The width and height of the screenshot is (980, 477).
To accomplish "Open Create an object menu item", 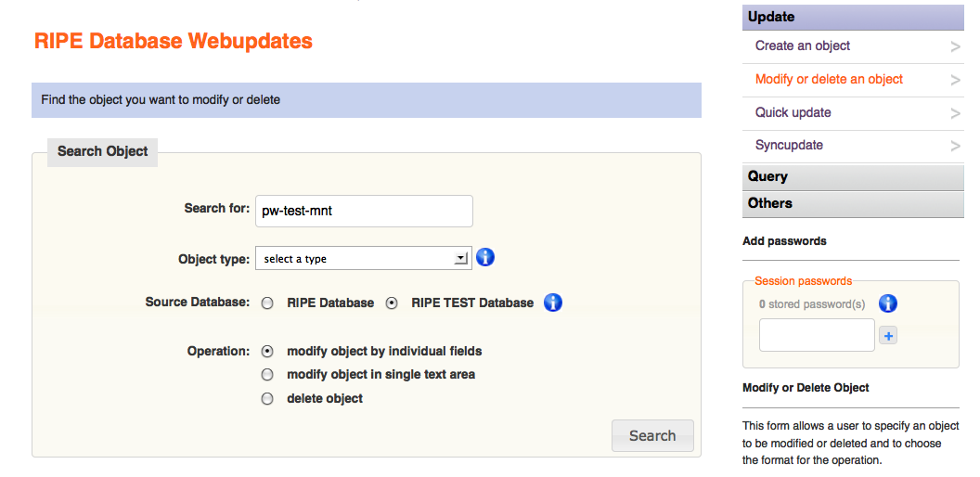I will tap(803, 46).
